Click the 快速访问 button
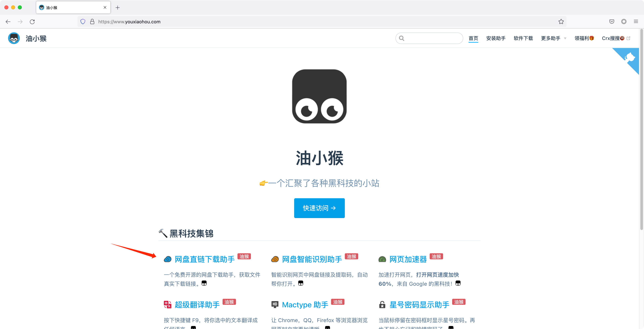This screenshot has height=329, width=644. point(319,208)
